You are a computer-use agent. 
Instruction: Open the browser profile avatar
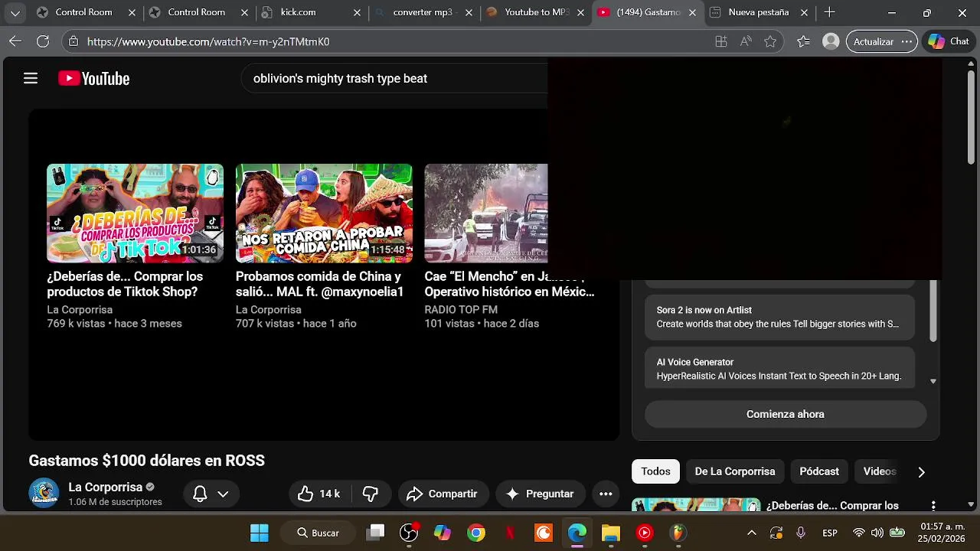(831, 41)
